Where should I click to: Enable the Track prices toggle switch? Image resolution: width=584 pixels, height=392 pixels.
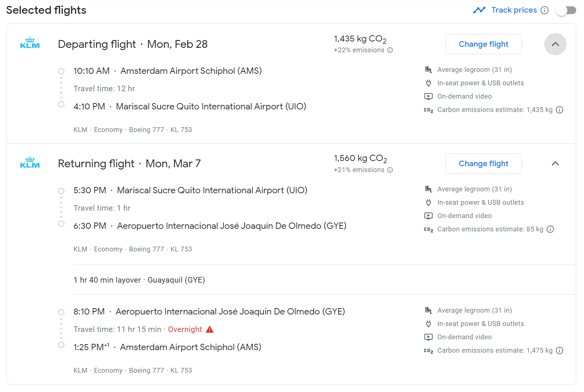[x=566, y=10]
